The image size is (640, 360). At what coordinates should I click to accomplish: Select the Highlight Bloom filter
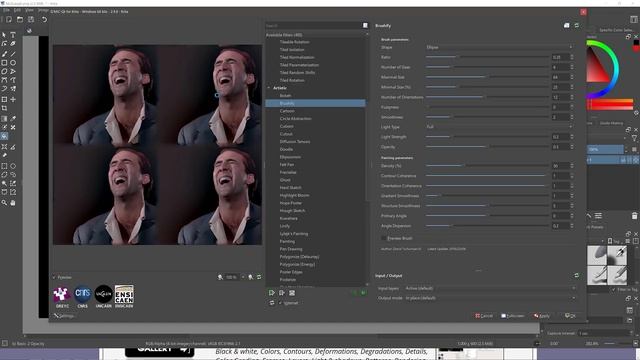pyautogui.click(x=294, y=196)
